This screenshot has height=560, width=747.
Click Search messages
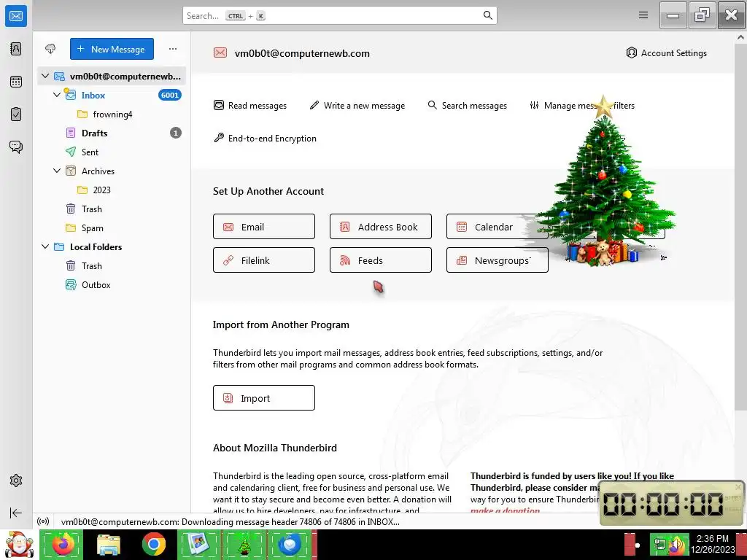pyautogui.click(x=468, y=105)
